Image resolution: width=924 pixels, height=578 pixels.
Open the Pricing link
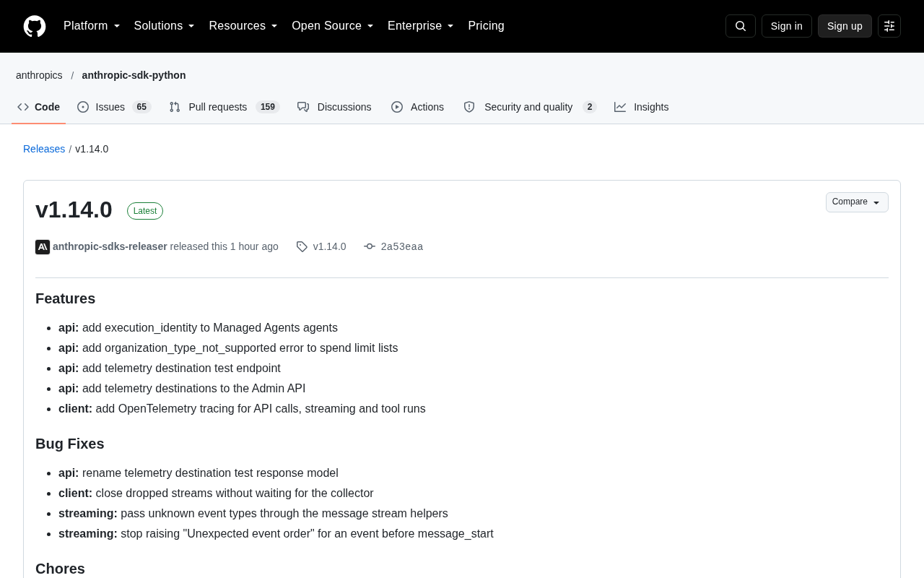(487, 26)
